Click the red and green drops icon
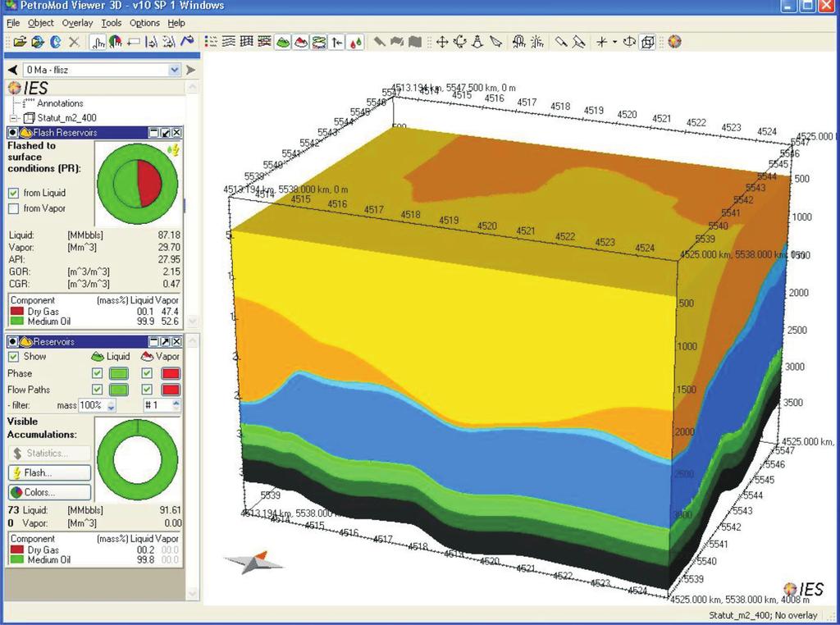 (354, 43)
